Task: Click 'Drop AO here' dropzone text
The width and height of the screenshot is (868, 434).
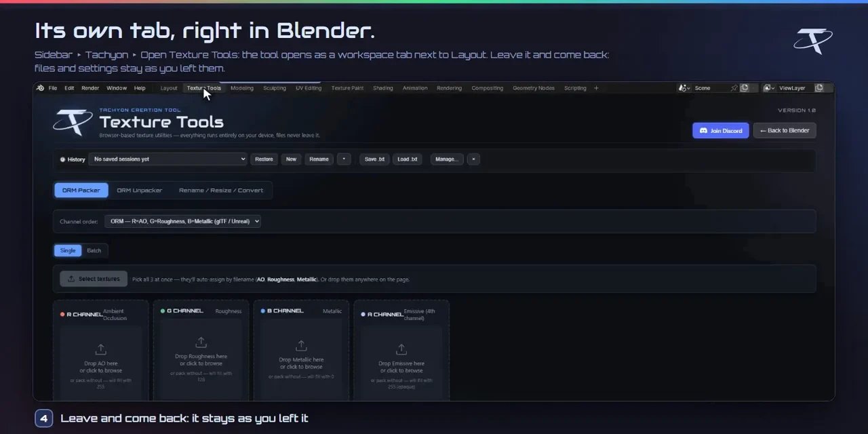Action: tap(101, 363)
